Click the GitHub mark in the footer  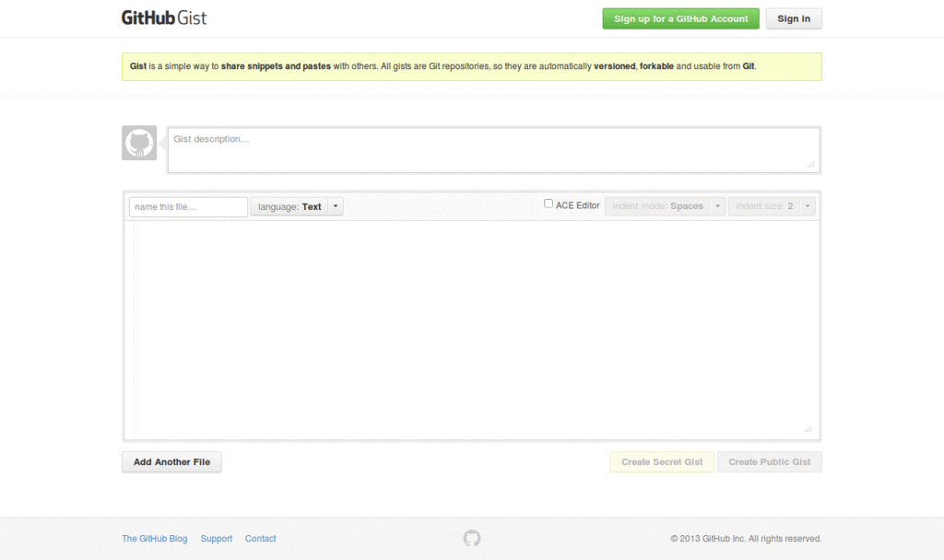coord(472,538)
